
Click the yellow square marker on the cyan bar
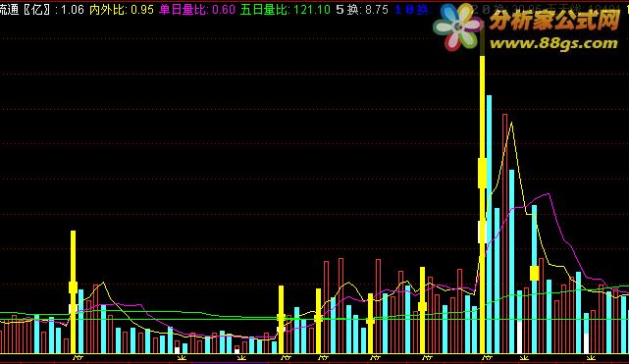[534, 274]
